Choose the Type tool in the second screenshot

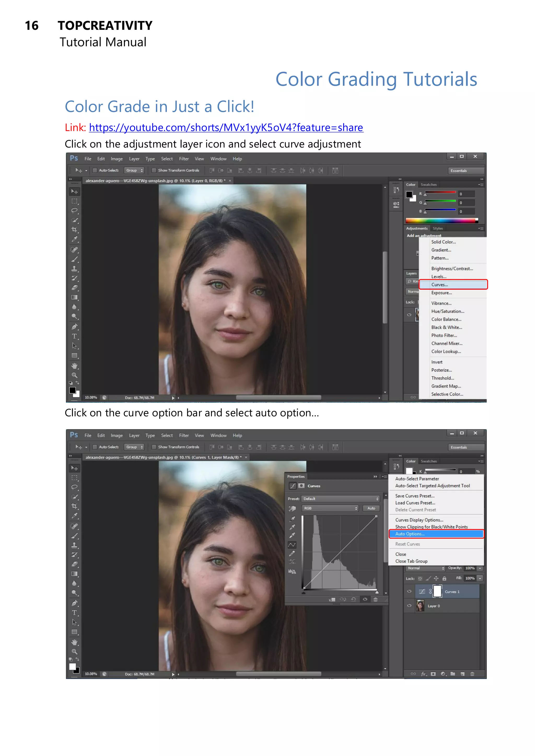tap(74, 613)
